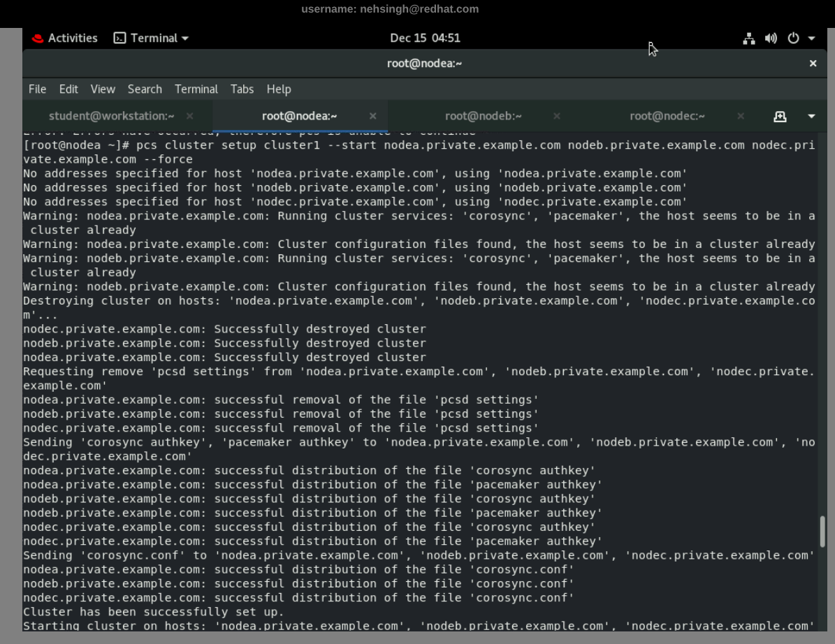Screen dimensions: 835x644
Task: Click the Red Hat Activities logo icon
Action: [38, 38]
